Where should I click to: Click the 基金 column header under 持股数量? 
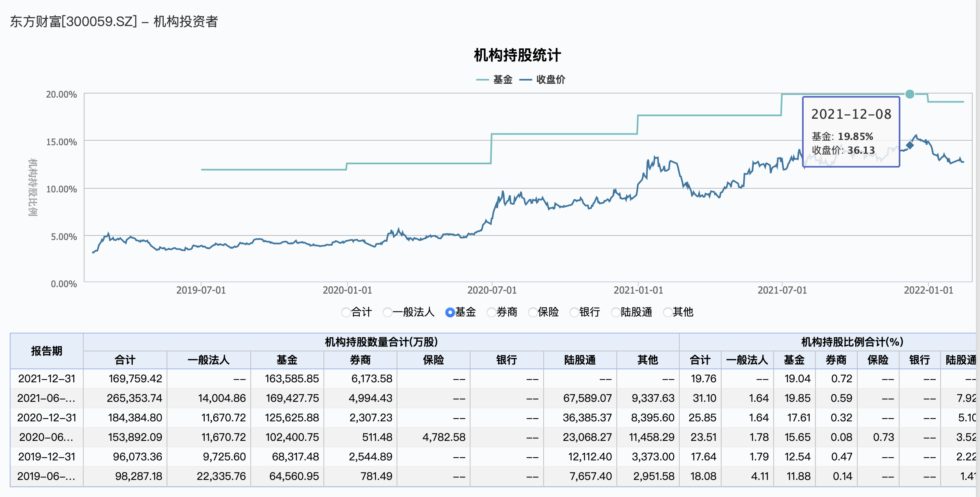287,360
